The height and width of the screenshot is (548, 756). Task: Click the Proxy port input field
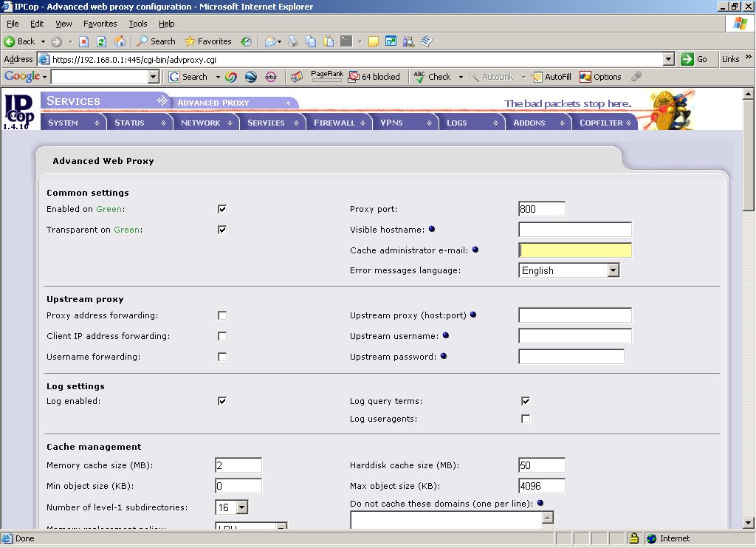(x=542, y=209)
